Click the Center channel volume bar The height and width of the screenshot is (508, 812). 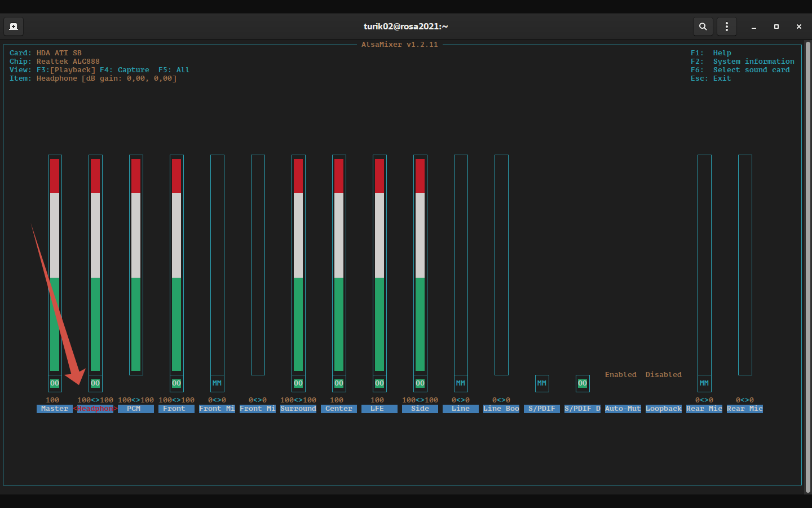(339, 265)
